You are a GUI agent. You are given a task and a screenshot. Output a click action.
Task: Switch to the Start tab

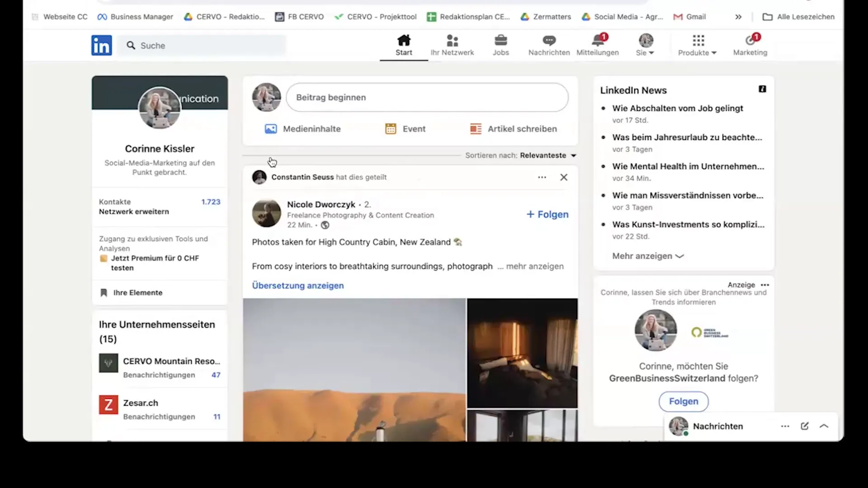coord(403,45)
